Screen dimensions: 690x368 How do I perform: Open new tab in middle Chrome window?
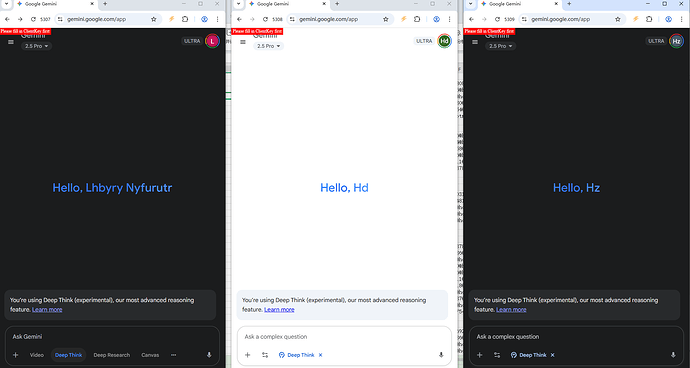pos(337,4)
